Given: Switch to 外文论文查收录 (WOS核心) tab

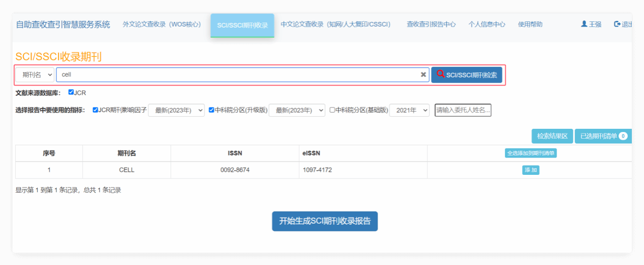Looking at the screenshot, I should (x=162, y=24).
